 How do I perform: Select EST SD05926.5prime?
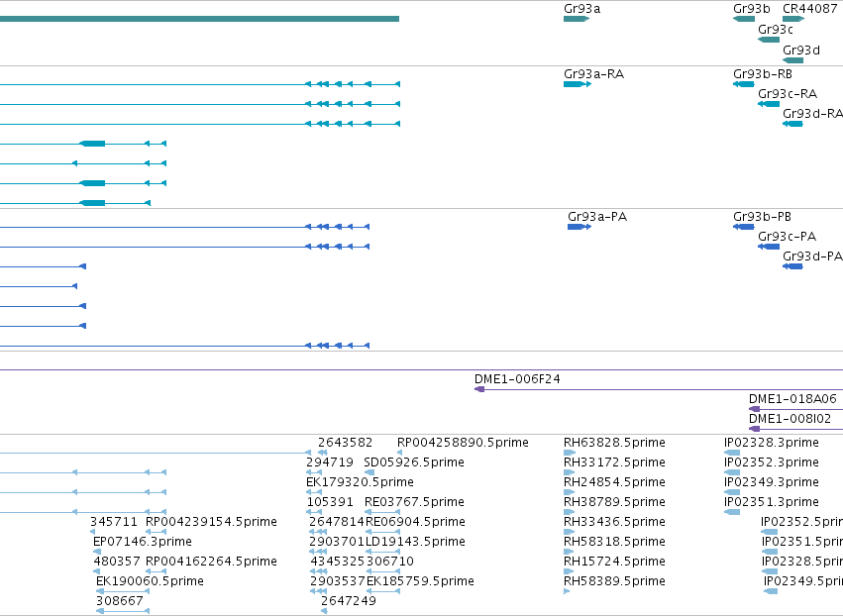[369, 472]
